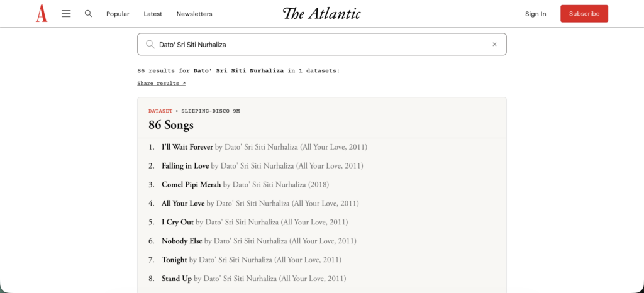Click the DATASET label
Viewport: 644px width, 293px height.
tap(160, 111)
